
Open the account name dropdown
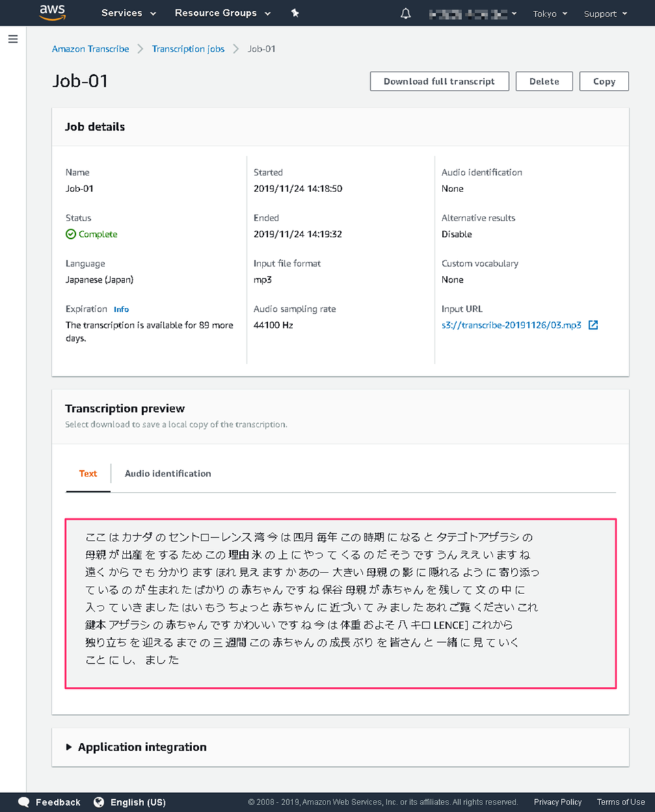[473, 14]
